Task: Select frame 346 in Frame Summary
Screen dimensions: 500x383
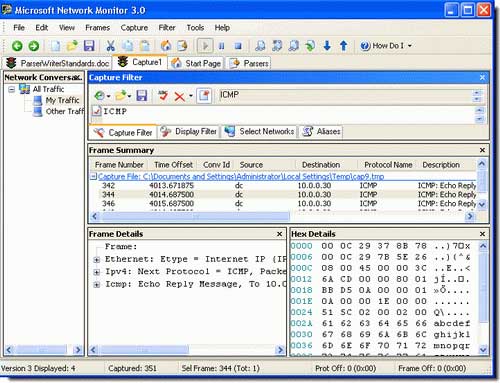Action: click(x=283, y=203)
